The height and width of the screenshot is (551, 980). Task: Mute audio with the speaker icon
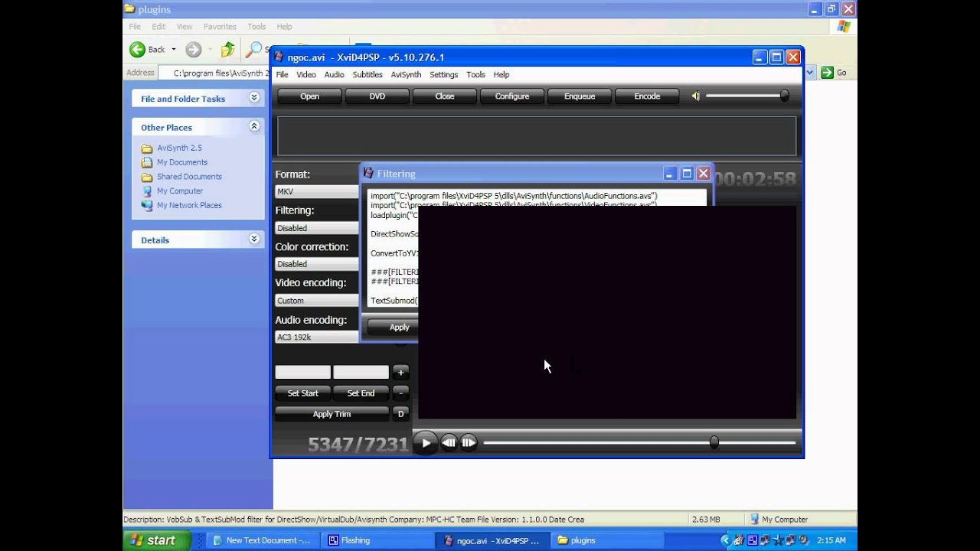tap(695, 96)
